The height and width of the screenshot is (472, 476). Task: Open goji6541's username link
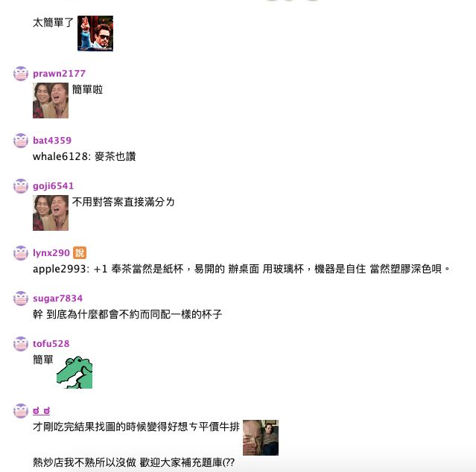[53, 186]
